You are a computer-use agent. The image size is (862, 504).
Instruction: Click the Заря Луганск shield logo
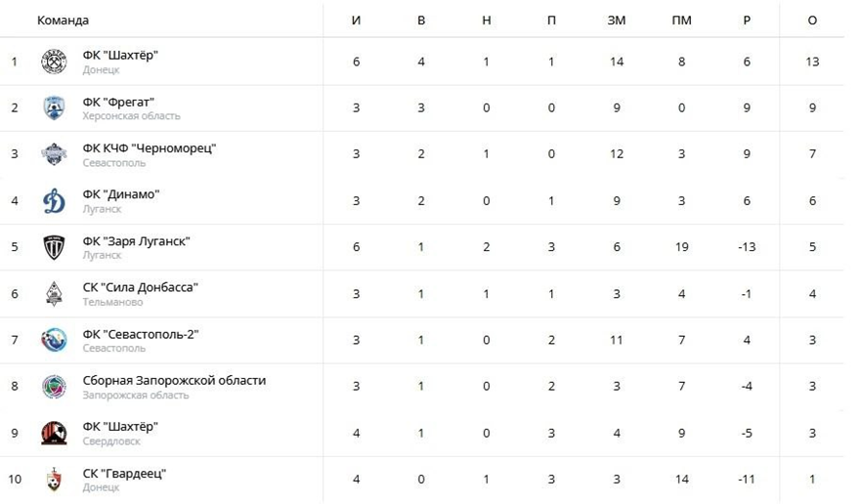click(54, 247)
